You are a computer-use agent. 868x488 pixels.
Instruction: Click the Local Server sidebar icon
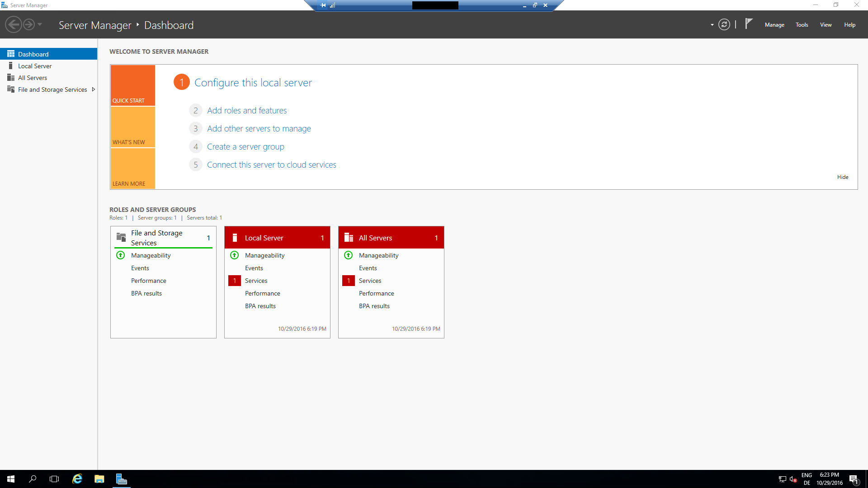(x=11, y=66)
